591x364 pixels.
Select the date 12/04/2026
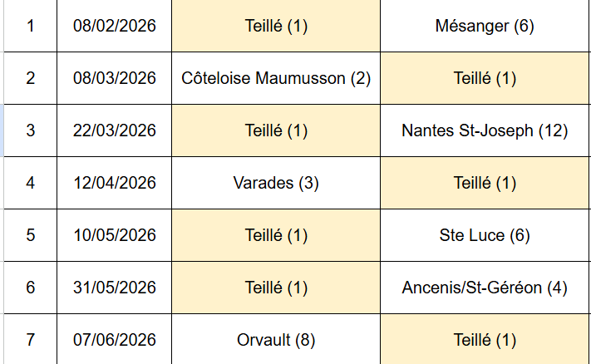115,183
